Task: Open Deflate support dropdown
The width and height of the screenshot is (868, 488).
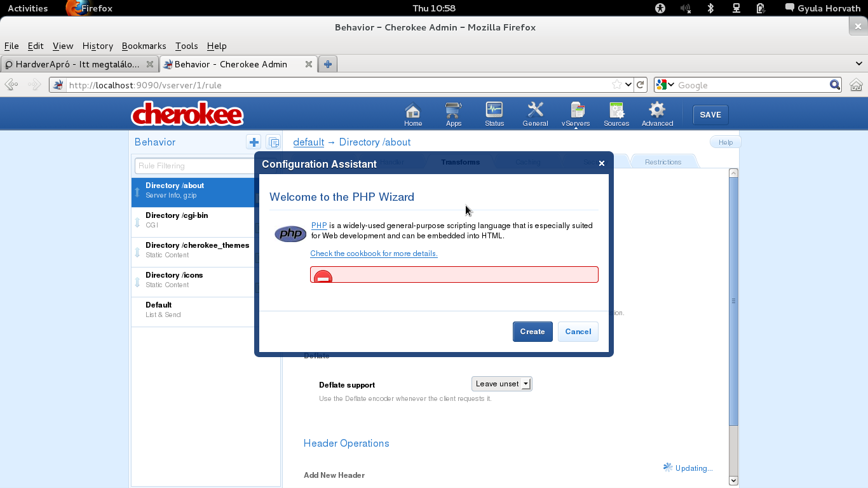Action: [501, 384]
